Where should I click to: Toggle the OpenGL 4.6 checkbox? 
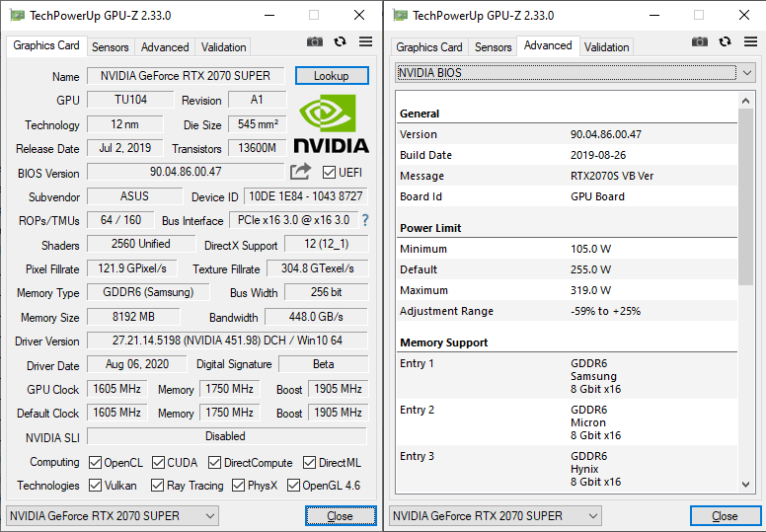pyautogui.click(x=293, y=485)
